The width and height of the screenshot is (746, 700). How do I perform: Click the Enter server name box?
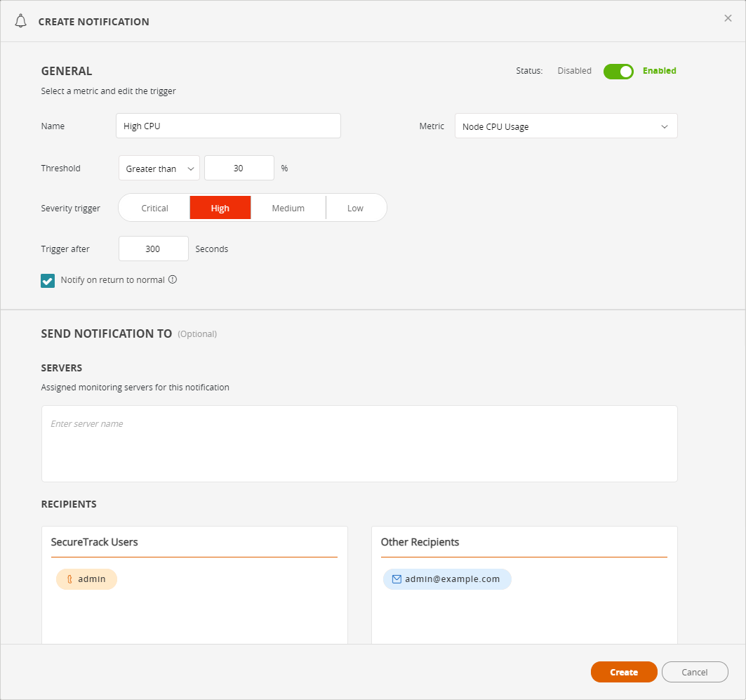pyautogui.click(x=359, y=443)
